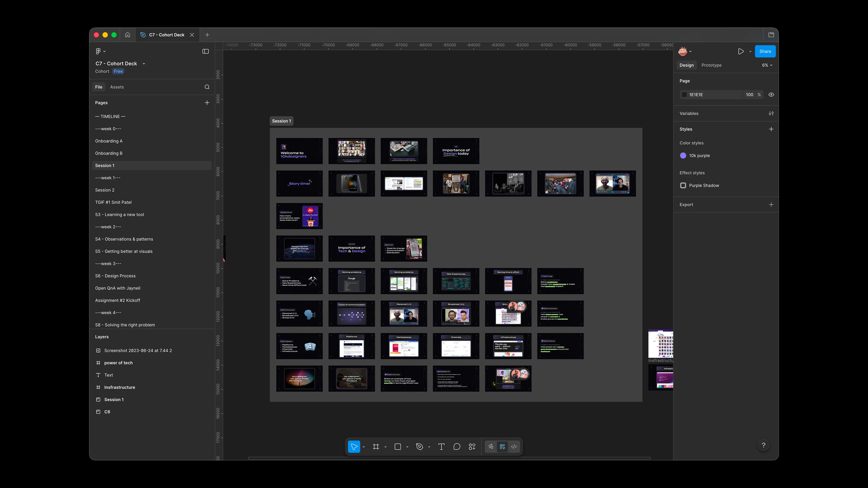Switch to the Prototype tab
Viewport: 868px width, 488px height.
[711, 65]
